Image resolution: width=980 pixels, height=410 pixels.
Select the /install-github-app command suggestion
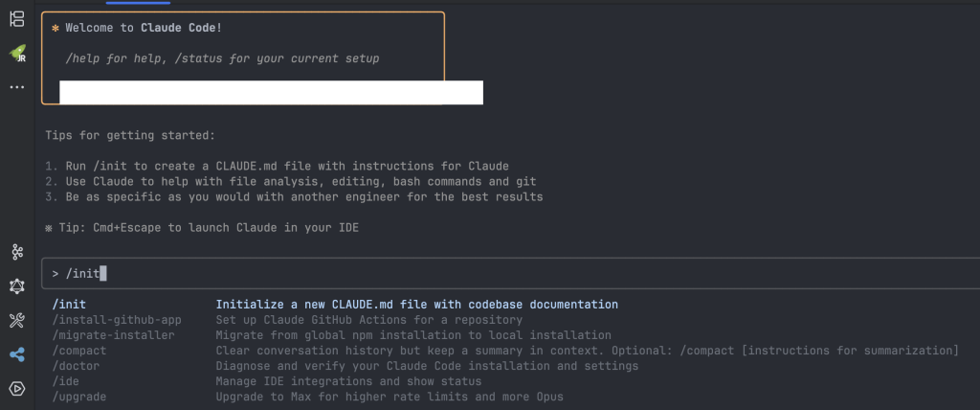click(x=117, y=320)
